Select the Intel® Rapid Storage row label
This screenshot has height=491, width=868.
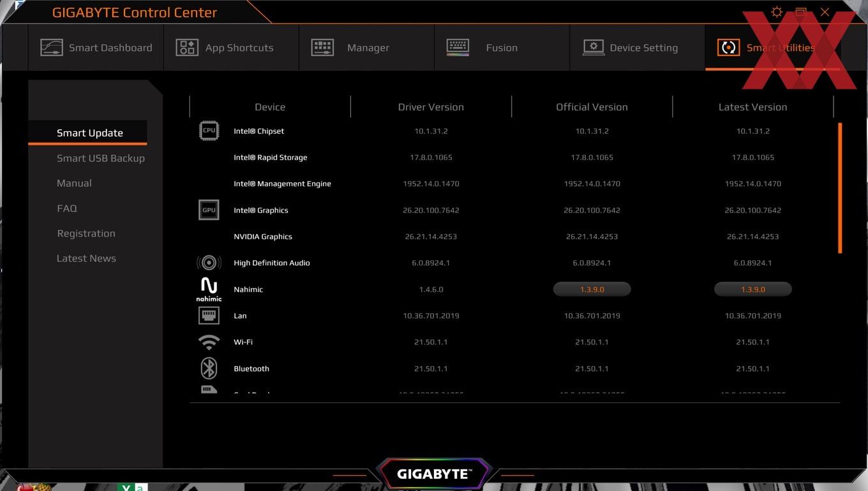click(x=270, y=158)
